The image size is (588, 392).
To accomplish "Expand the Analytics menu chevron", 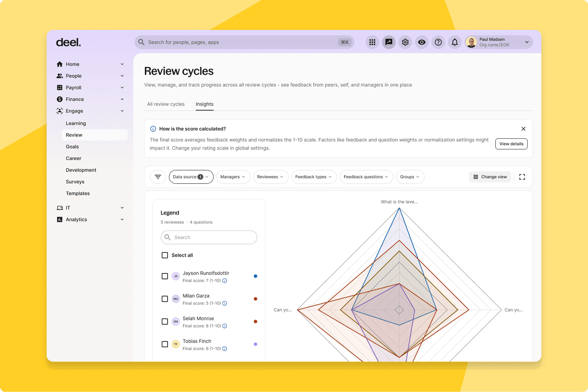I will click(122, 220).
